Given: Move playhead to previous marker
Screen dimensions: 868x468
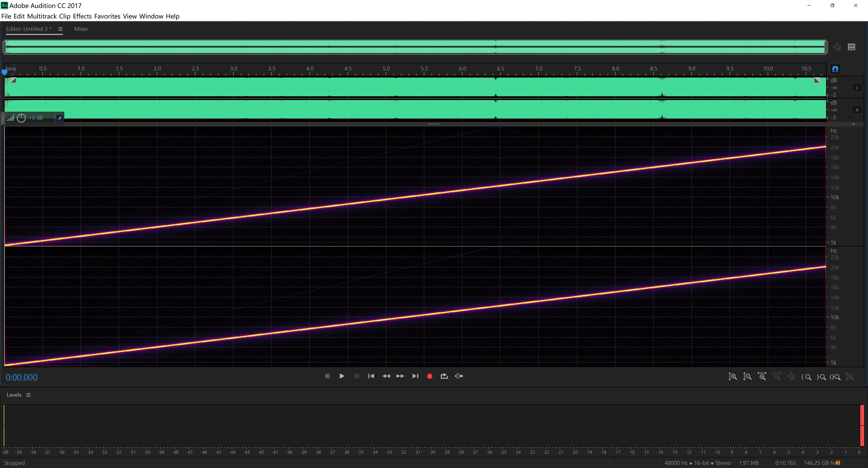Looking at the screenshot, I should pyautogui.click(x=371, y=376).
